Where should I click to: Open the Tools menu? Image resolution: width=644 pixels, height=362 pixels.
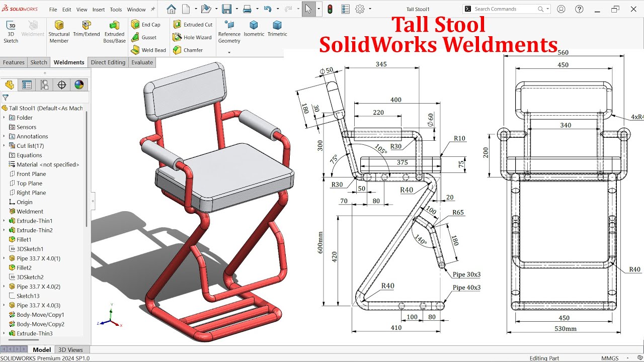(x=116, y=10)
